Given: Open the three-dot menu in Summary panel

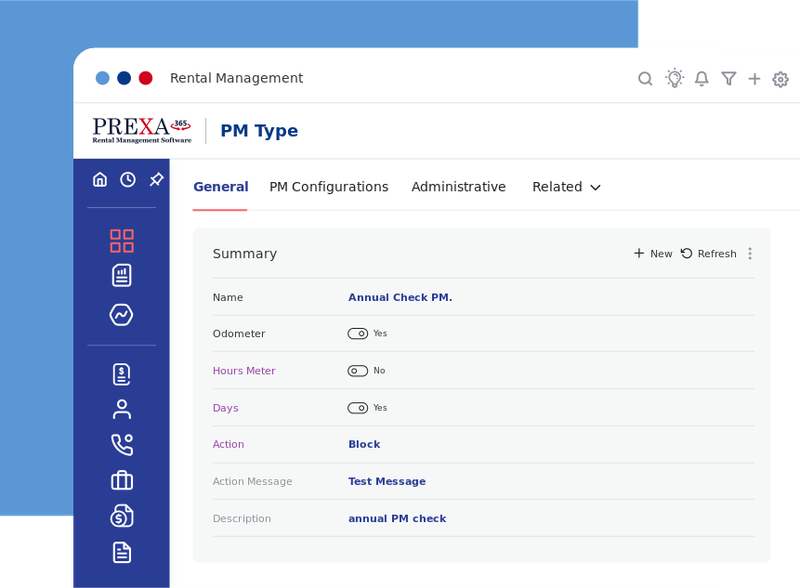Looking at the screenshot, I should click(x=750, y=253).
